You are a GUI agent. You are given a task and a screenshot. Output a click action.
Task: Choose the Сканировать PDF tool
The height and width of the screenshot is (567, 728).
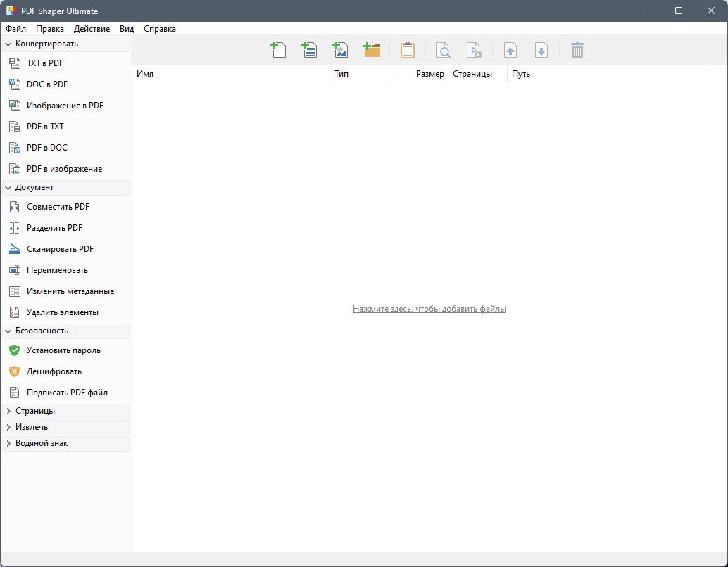(60, 249)
